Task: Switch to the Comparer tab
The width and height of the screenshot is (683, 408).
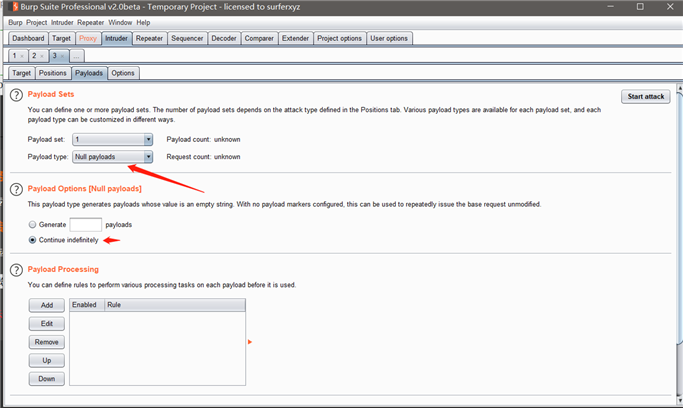Action: 259,38
